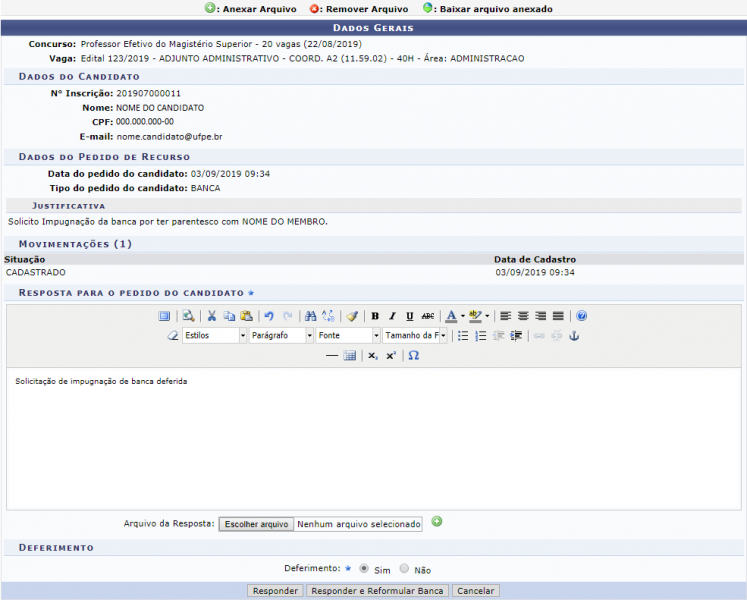Insert anchor using the anchor icon
Image resolution: width=747 pixels, height=600 pixels.
point(574,336)
